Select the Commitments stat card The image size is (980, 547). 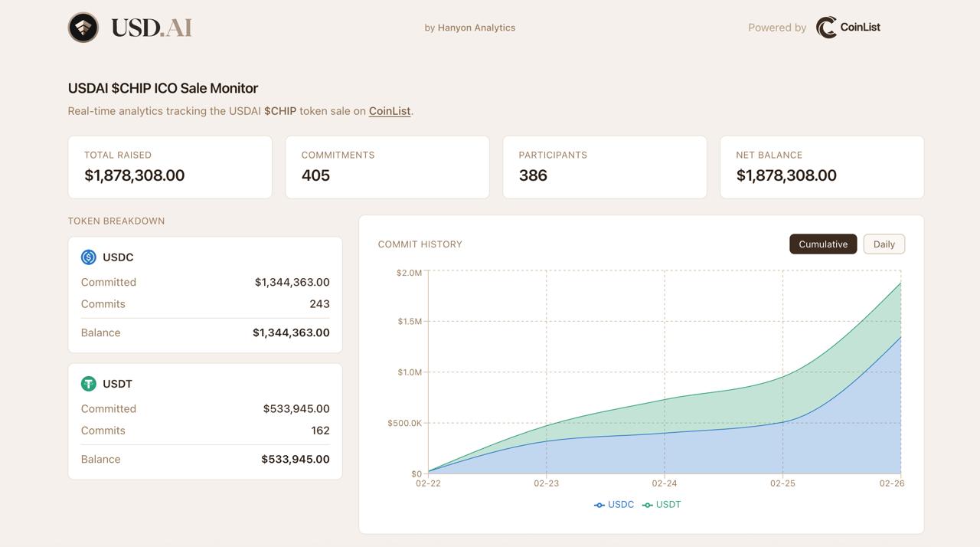point(387,167)
